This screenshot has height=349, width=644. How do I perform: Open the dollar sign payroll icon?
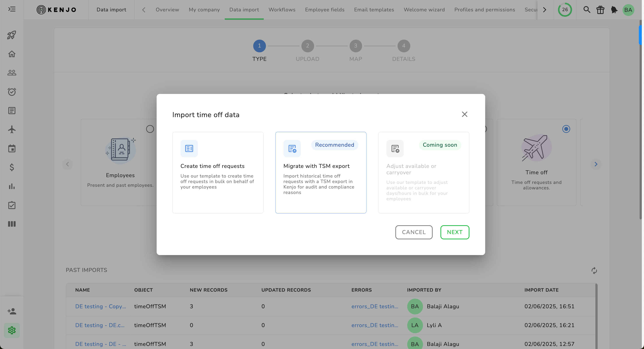click(x=12, y=167)
